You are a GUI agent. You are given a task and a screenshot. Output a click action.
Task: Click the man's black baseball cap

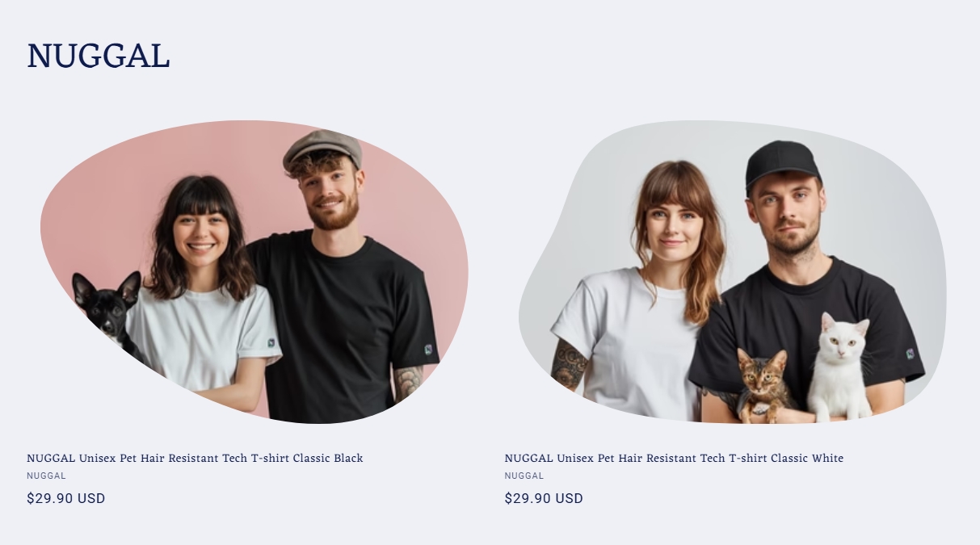tap(781, 162)
